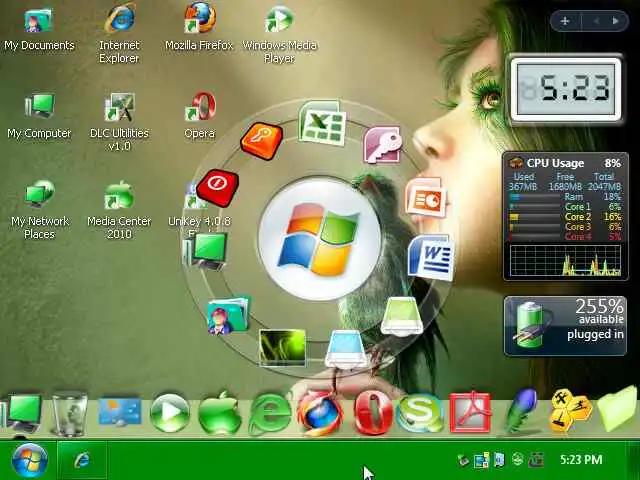
Task: Open the green folder in bottom dock
Action: click(x=617, y=409)
